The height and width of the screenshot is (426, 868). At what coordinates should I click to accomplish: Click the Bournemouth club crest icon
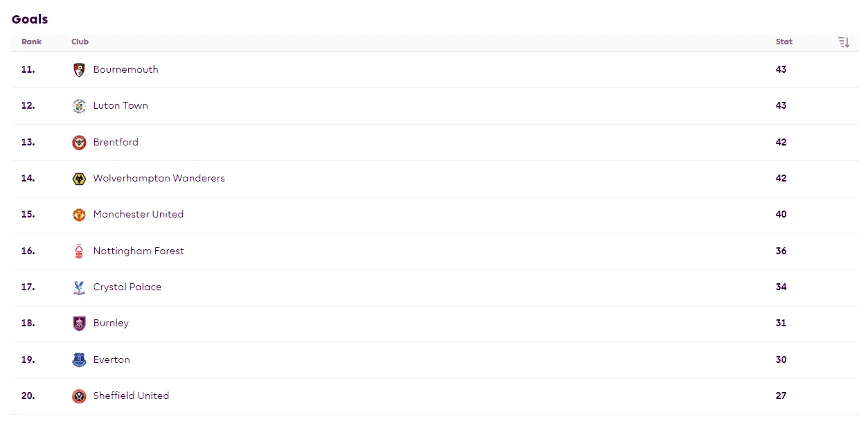[x=79, y=70]
